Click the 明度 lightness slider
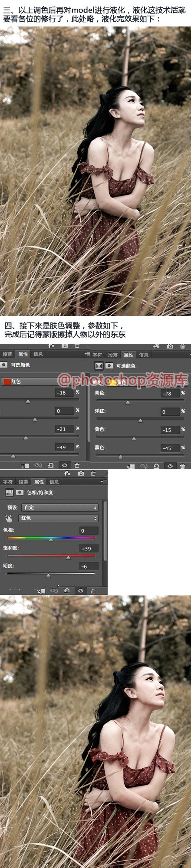Image resolution: width=191 pixels, height=868 pixels. click(51, 574)
